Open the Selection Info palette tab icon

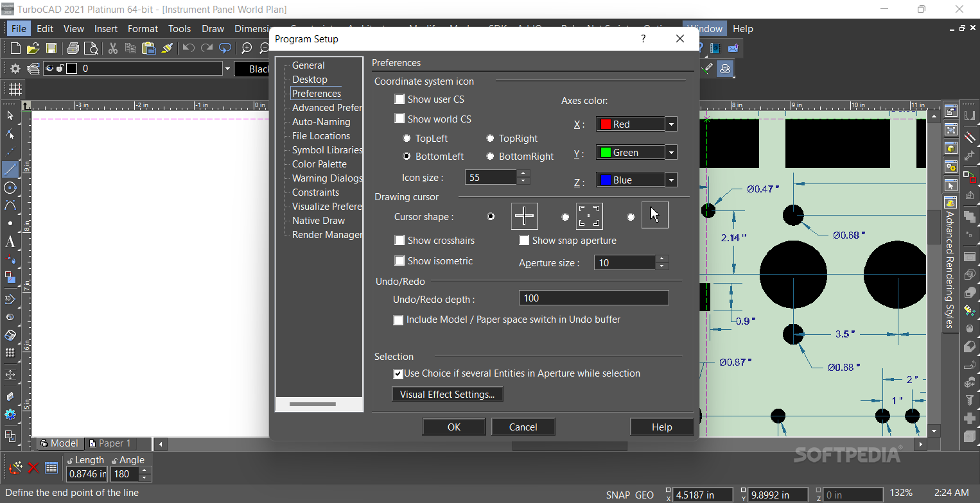tap(951, 185)
